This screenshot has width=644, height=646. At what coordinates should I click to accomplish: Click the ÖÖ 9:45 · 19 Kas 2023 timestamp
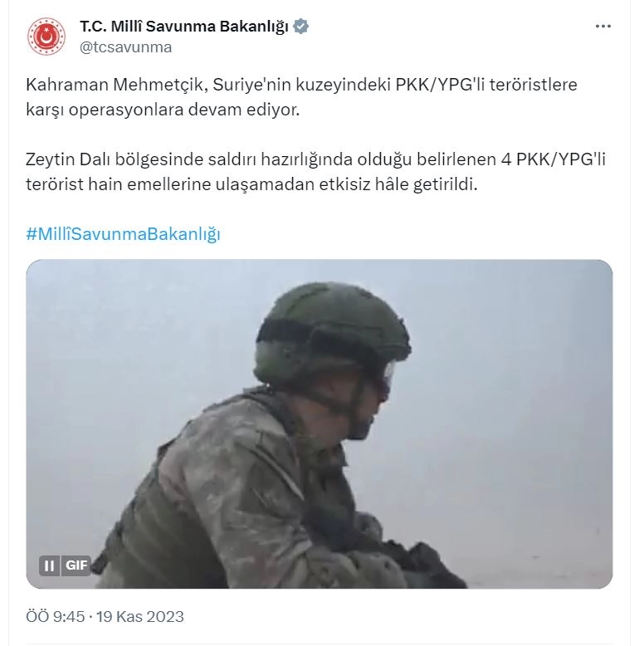point(105,617)
